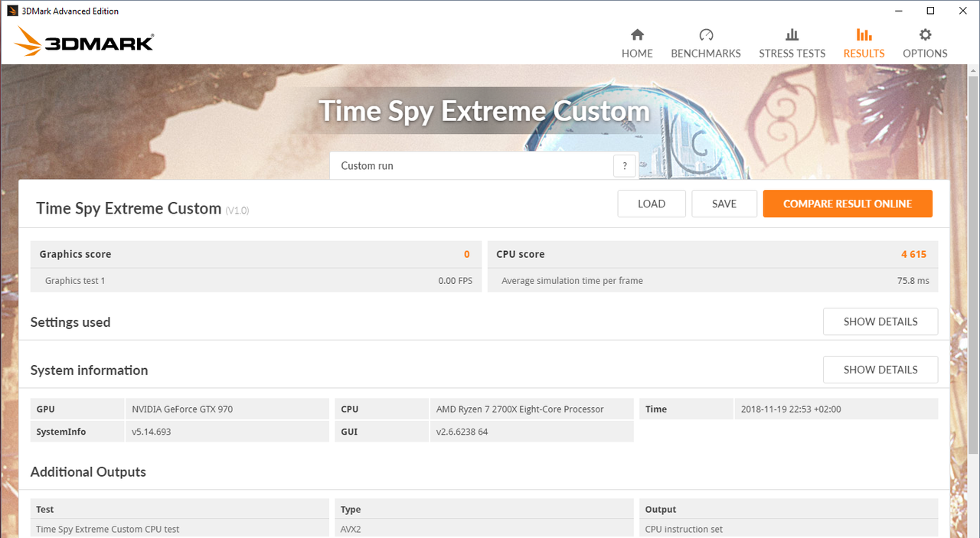Select the time value 2018-11-19 22:53
This screenshot has height=538, width=980.
click(x=791, y=409)
